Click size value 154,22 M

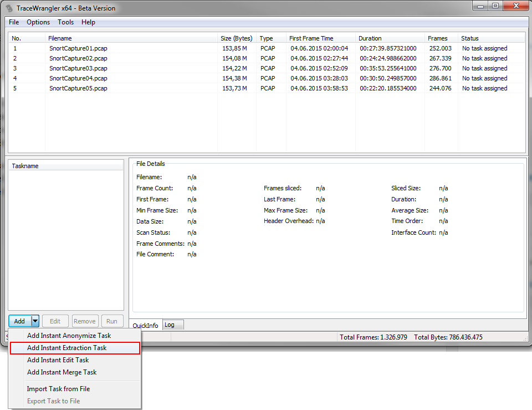pos(234,68)
